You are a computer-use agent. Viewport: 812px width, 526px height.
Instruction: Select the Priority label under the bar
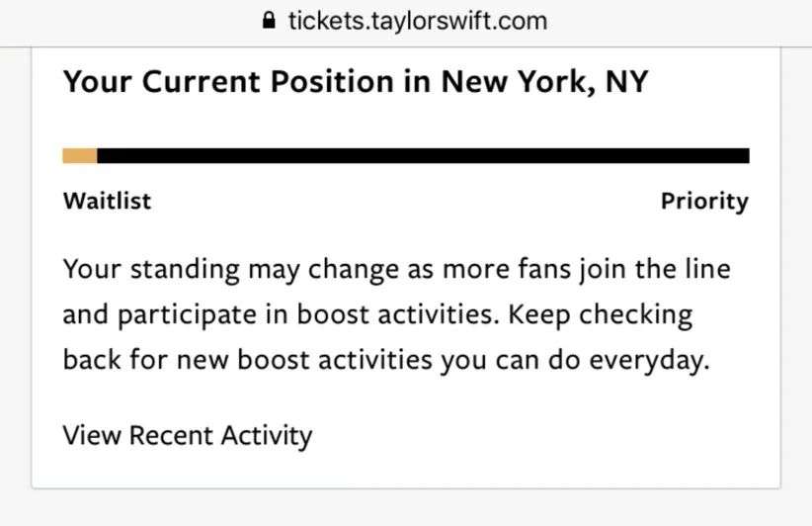704,201
